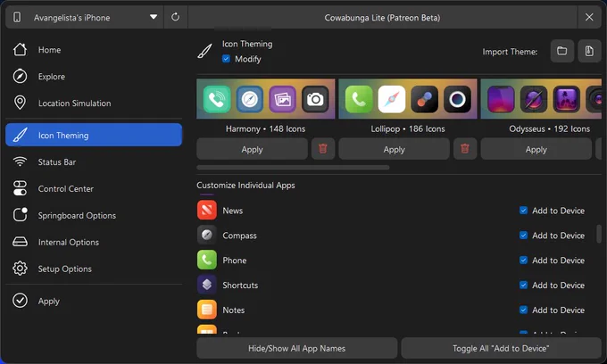Click the News app icon
This screenshot has height=364, width=607.
coord(207,210)
